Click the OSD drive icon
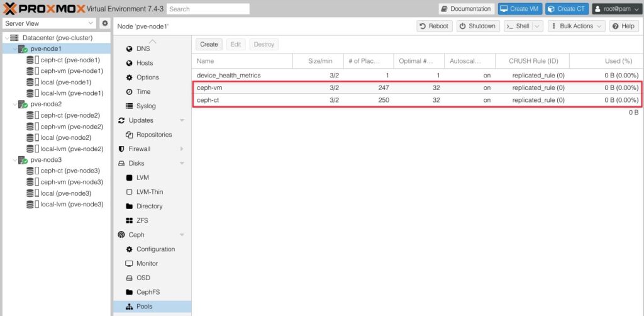The width and height of the screenshot is (644, 316). tap(130, 278)
